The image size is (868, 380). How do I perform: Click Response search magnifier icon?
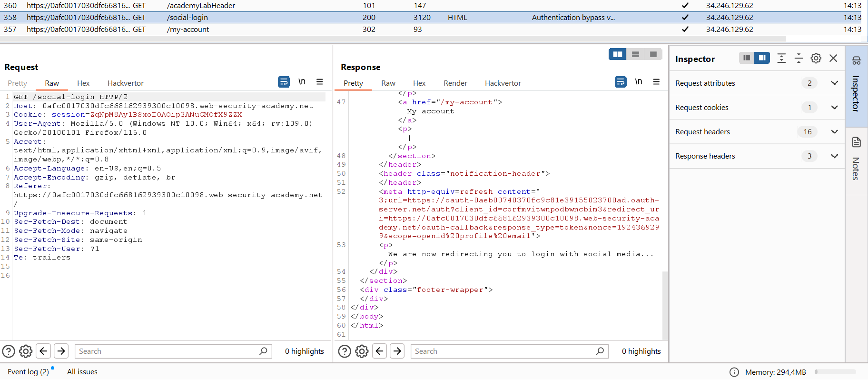pos(600,351)
